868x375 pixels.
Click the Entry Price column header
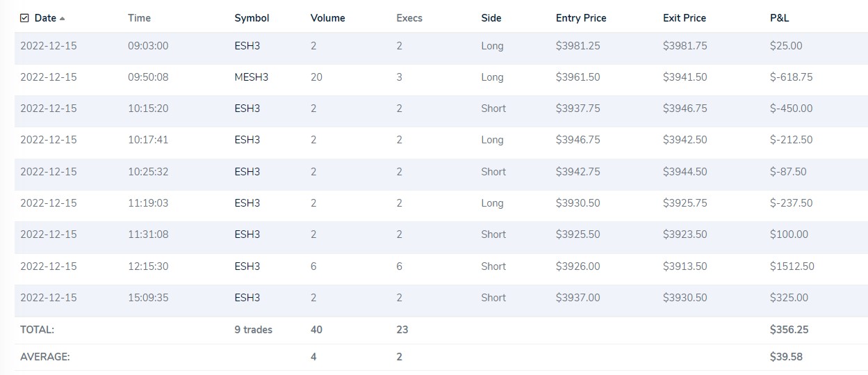[x=581, y=18]
